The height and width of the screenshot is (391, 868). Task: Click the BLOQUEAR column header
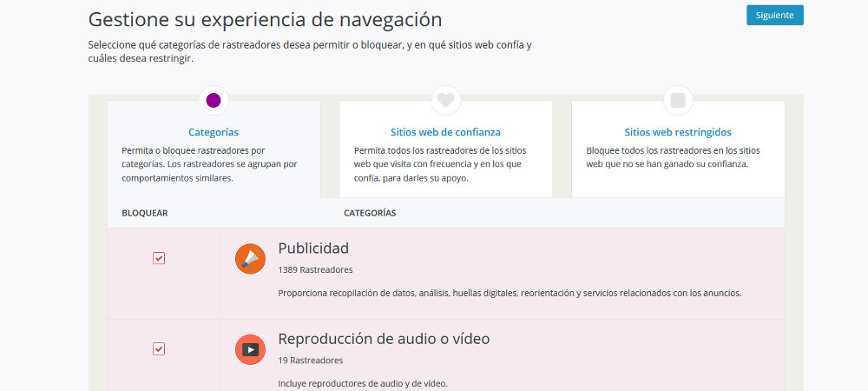144,213
